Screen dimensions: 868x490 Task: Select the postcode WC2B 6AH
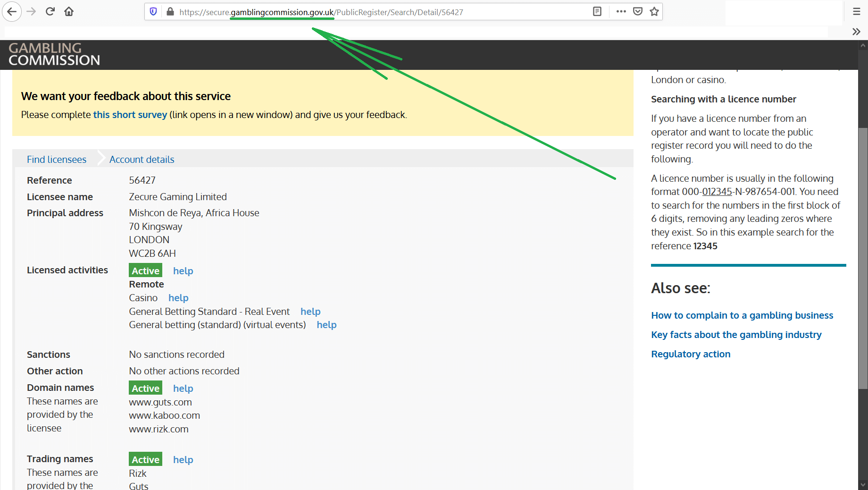click(x=152, y=253)
